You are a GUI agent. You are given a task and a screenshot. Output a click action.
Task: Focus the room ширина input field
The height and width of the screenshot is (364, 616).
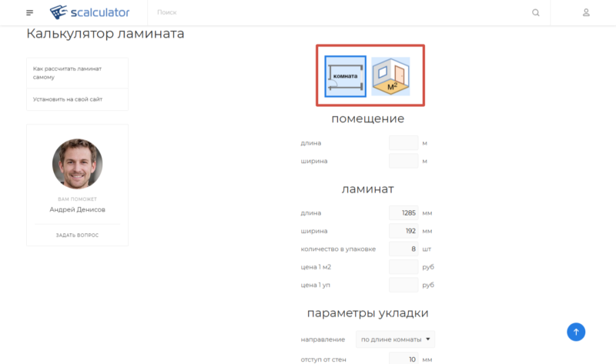pyautogui.click(x=403, y=161)
